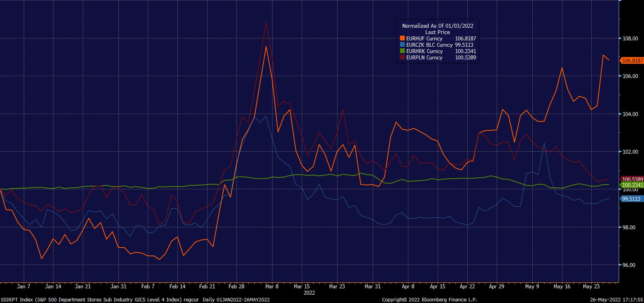Click the Feb 21 date label

point(207,286)
